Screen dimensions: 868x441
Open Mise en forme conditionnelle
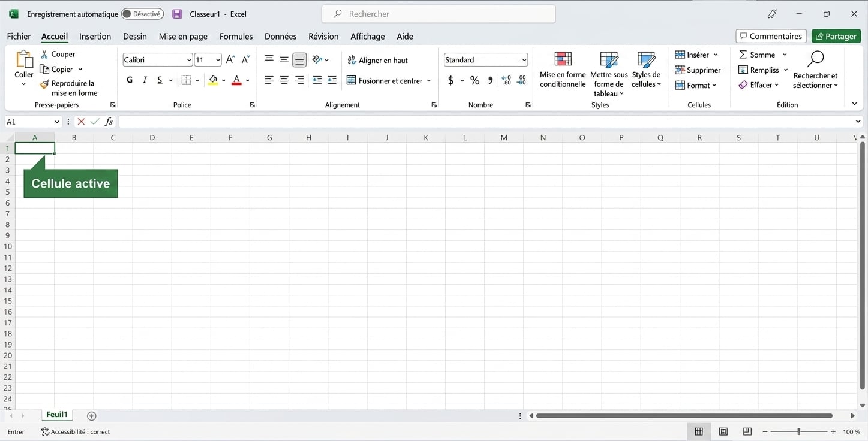[563, 70]
